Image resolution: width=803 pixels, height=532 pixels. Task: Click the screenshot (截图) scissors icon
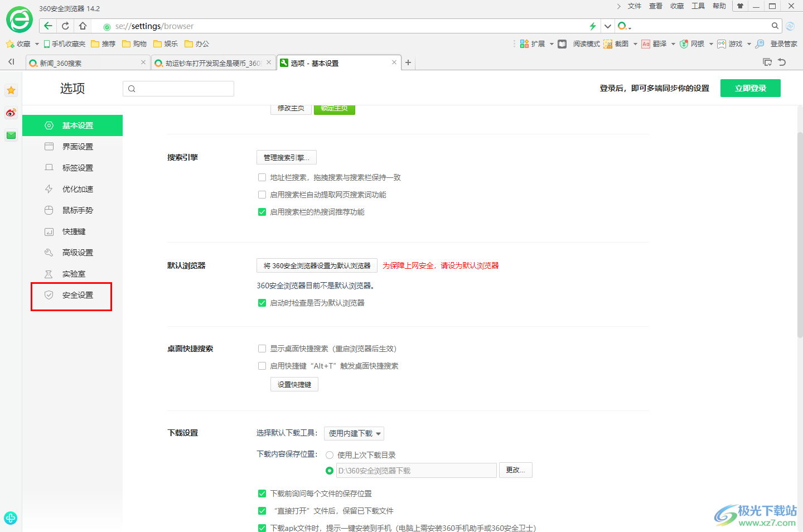click(608, 43)
